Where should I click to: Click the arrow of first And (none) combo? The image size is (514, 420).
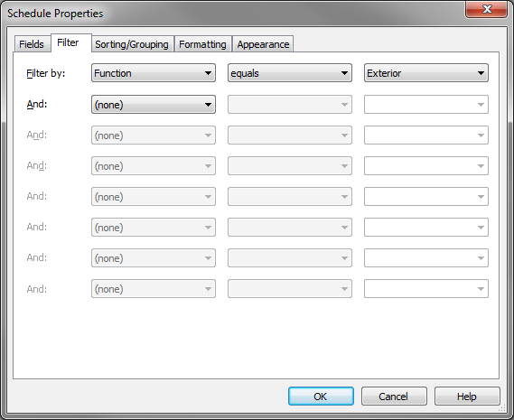coord(208,105)
